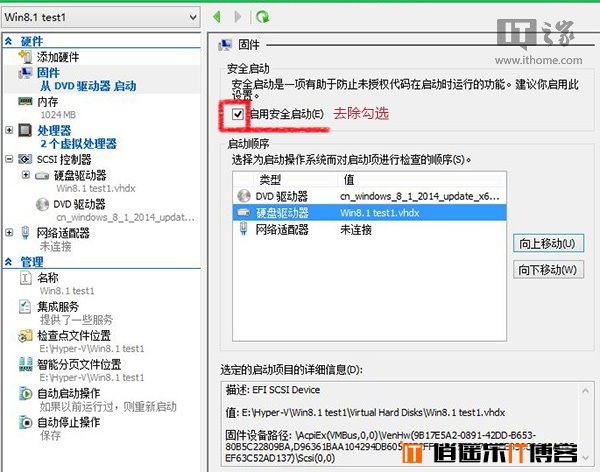The width and height of the screenshot is (600, 472).
Task: Click the 硬盘驱动器 icon in the tree
Action: pyautogui.click(x=42, y=176)
